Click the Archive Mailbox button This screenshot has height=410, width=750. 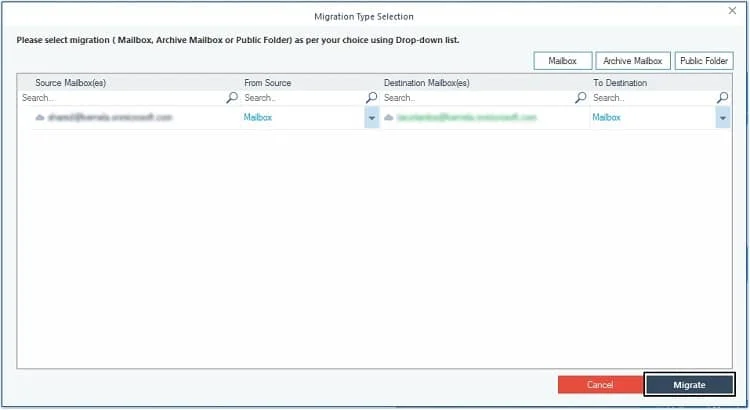633,61
